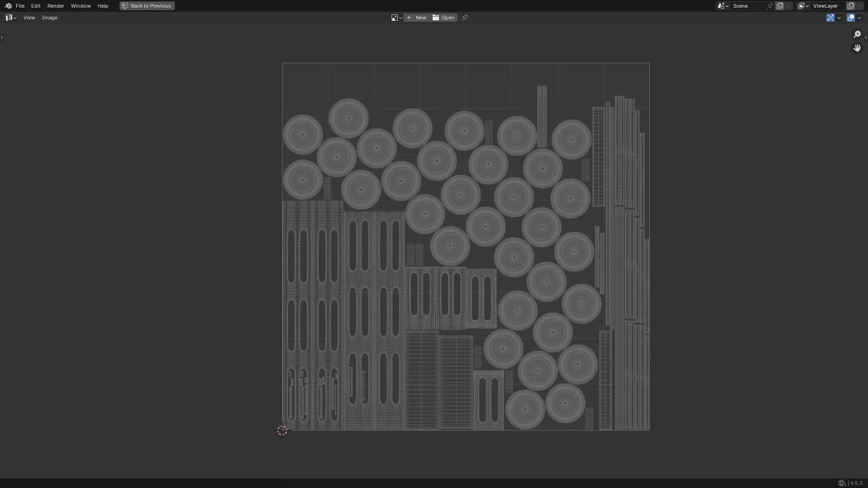The width and height of the screenshot is (868, 488).
Task: Click the hand pan gizmo icon
Action: click(x=857, y=48)
